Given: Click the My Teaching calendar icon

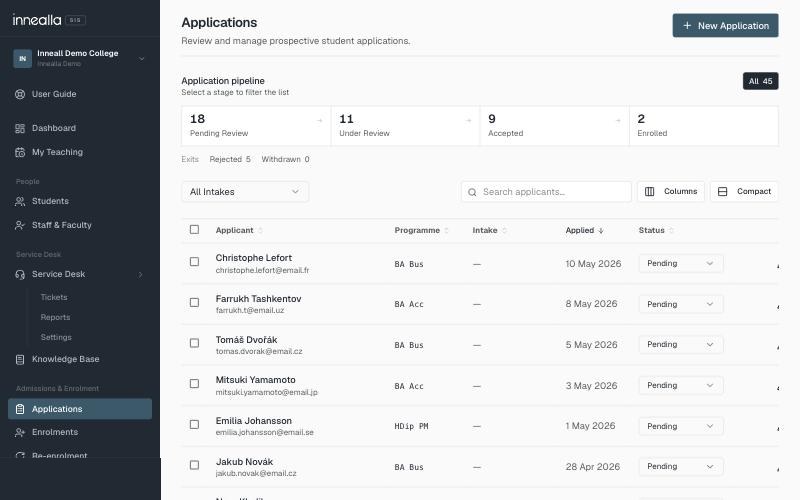Looking at the screenshot, I should point(20,153).
